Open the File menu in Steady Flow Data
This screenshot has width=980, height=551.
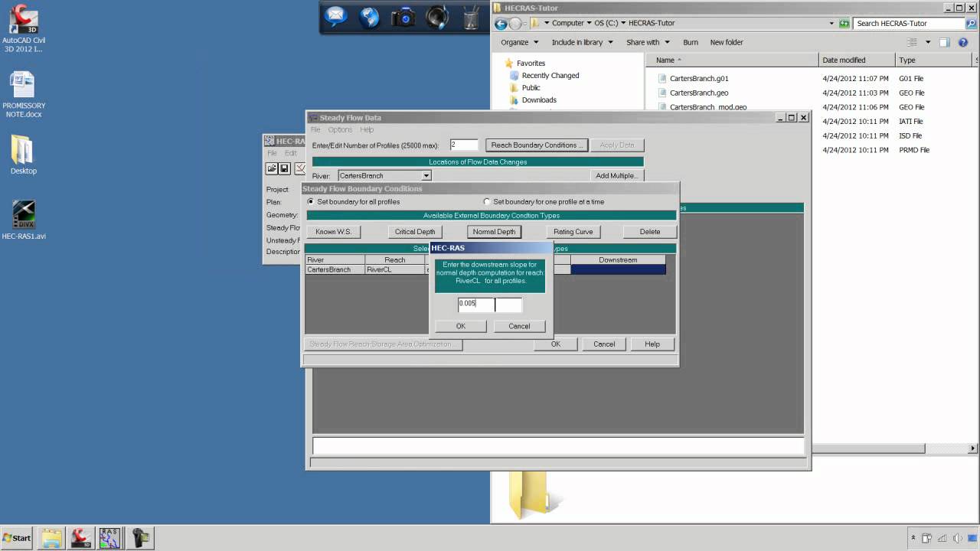pos(315,130)
